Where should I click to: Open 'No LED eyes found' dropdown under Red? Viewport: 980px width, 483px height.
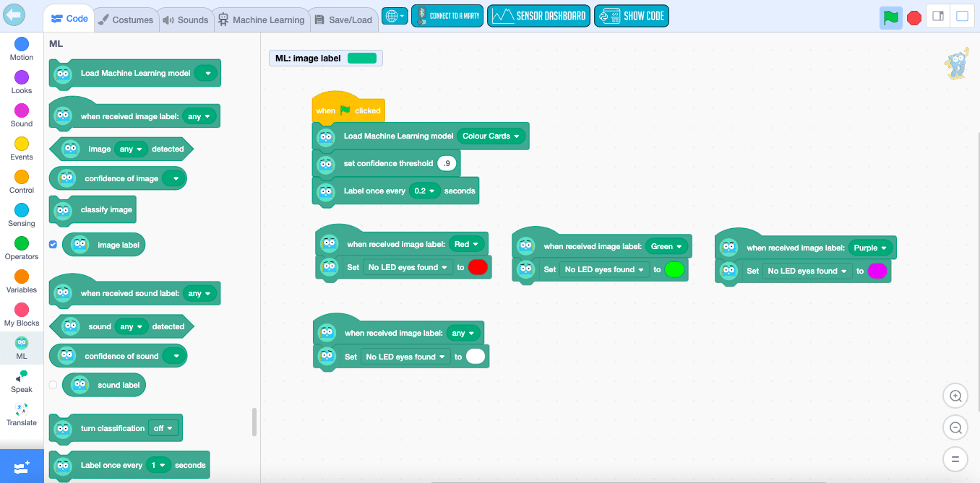pos(408,267)
